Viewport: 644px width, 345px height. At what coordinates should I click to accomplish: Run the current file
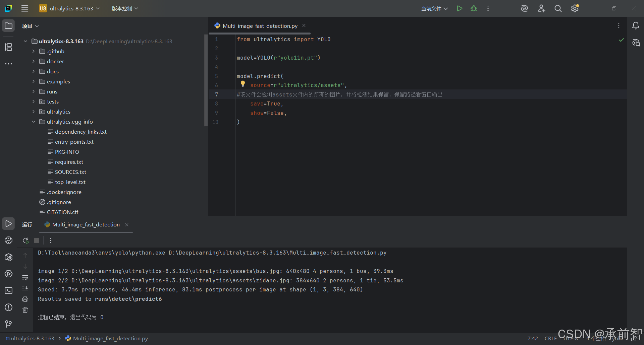point(460,8)
